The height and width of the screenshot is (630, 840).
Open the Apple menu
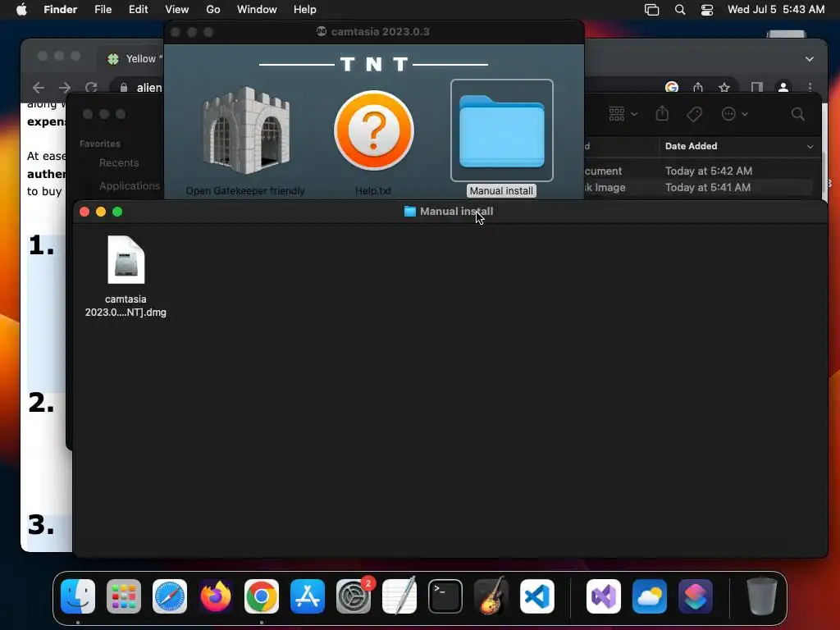coord(21,10)
